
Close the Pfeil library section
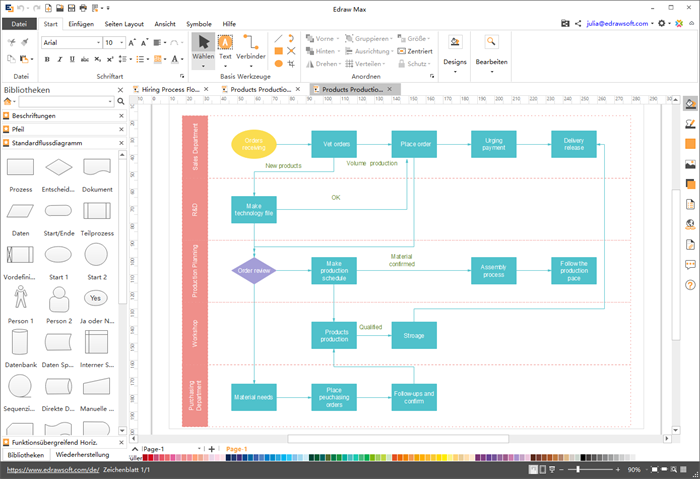click(x=120, y=129)
